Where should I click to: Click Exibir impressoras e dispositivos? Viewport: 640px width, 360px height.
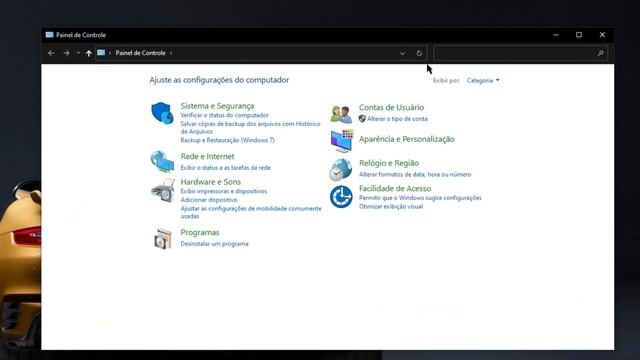coord(224,191)
